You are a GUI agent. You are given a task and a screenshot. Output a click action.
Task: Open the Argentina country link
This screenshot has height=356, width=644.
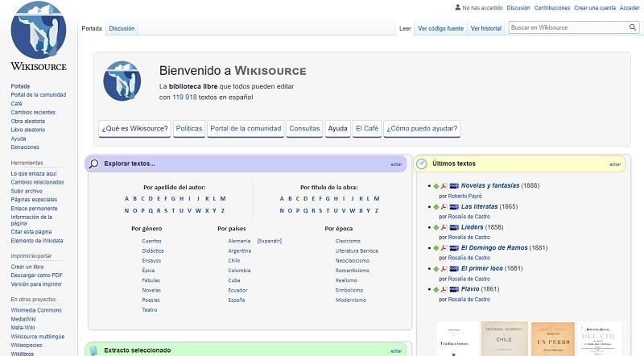(239, 250)
